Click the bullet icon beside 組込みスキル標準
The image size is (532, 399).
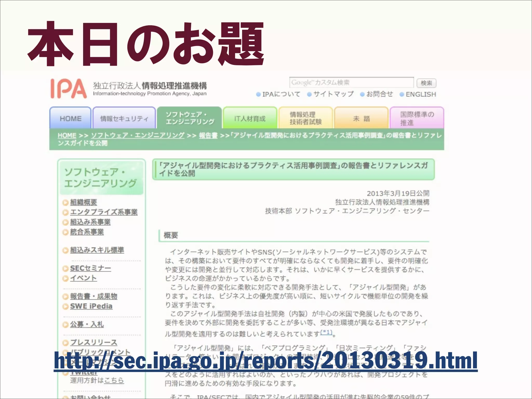click(65, 250)
